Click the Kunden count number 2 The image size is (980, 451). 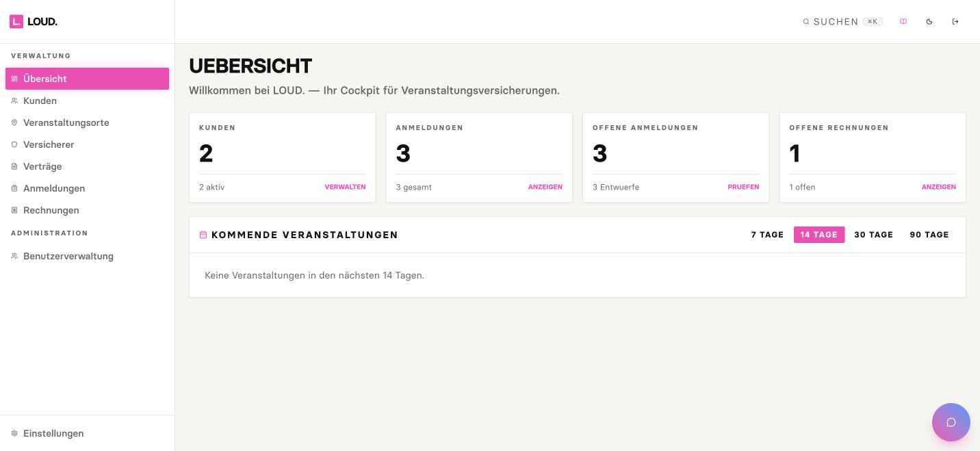pos(206,153)
